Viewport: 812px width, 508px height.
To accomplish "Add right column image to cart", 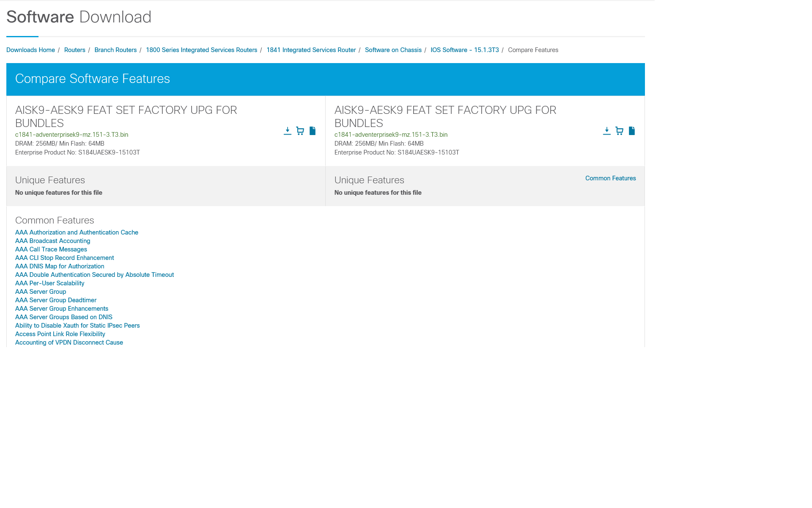I will pos(620,131).
